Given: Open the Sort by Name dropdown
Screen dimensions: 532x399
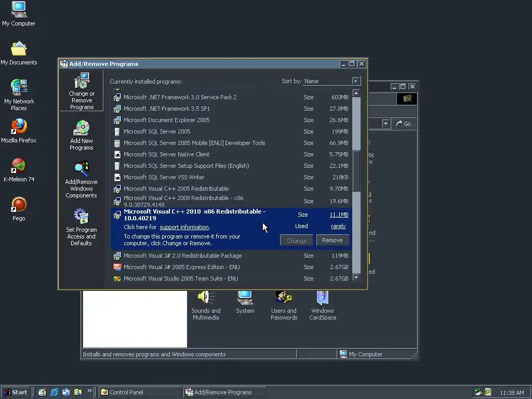Looking at the screenshot, I should [x=355, y=81].
